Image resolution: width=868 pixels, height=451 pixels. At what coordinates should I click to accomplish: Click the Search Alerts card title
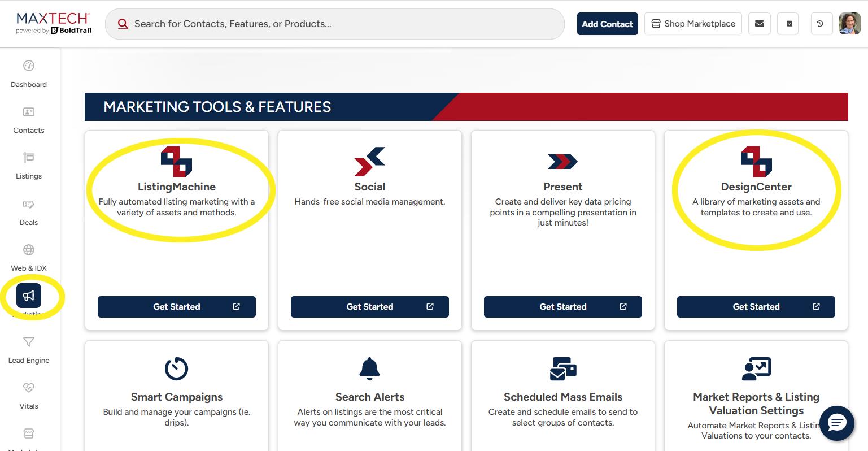point(370,397)
